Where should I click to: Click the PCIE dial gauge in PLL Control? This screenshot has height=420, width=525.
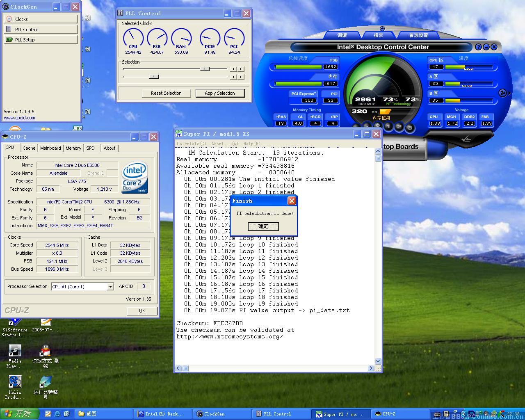pos(210,39)
